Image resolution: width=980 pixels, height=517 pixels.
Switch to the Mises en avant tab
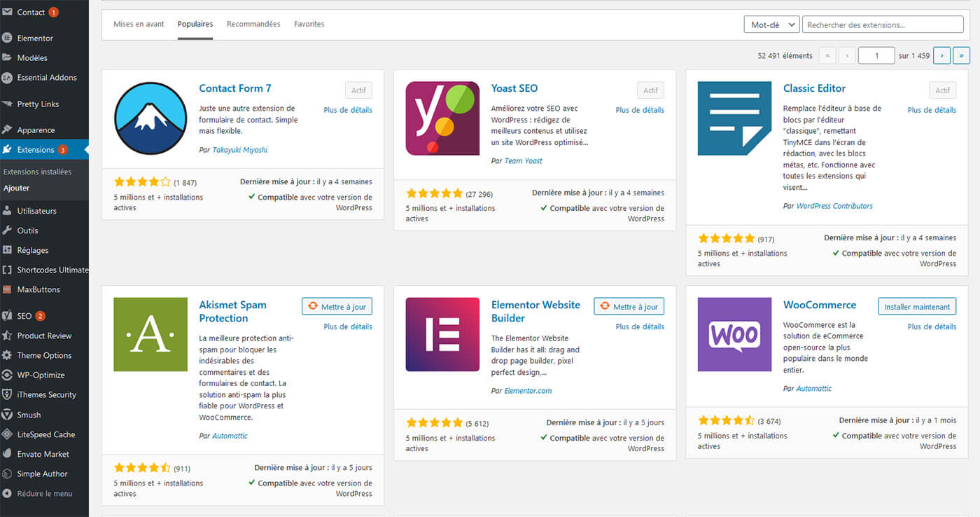[139, 24]
